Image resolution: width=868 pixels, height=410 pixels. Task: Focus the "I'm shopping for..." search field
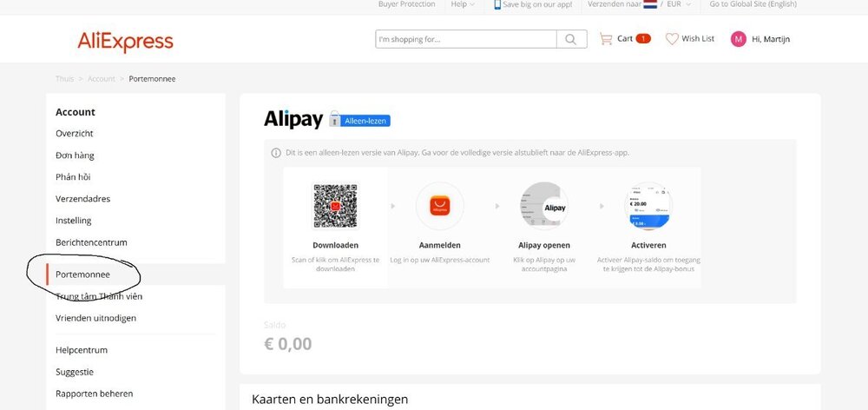coord(465,39)
